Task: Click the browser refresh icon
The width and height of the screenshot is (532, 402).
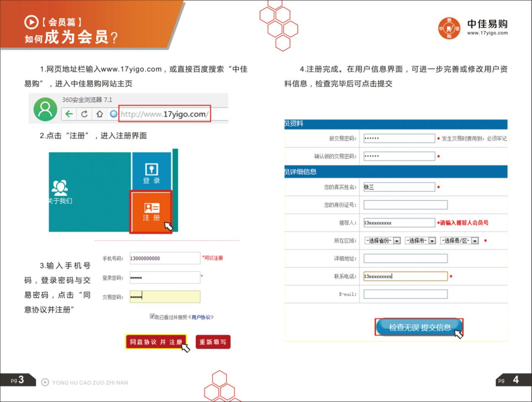Action: 84,114
